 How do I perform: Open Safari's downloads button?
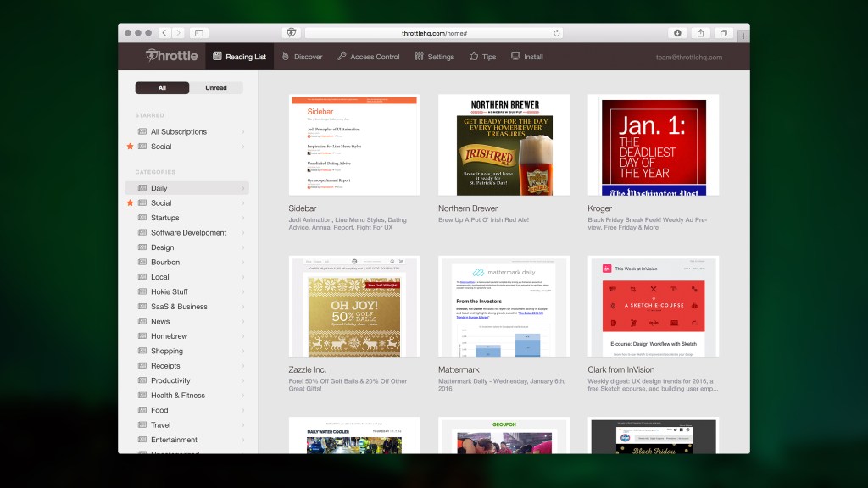(677, 33)
